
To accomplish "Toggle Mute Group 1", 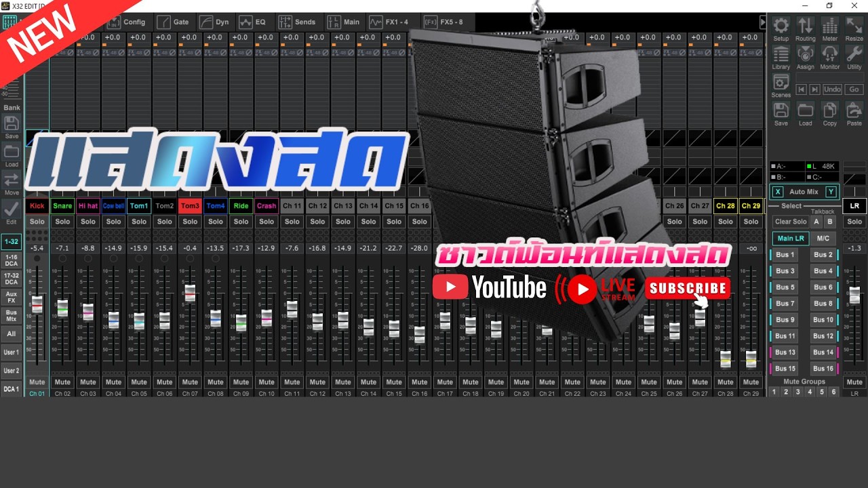I will pos(774,392).
